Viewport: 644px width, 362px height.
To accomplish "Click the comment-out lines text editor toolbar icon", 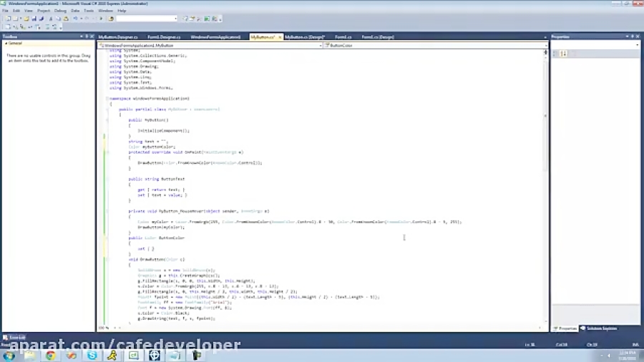I will click(x=47, y=27).
